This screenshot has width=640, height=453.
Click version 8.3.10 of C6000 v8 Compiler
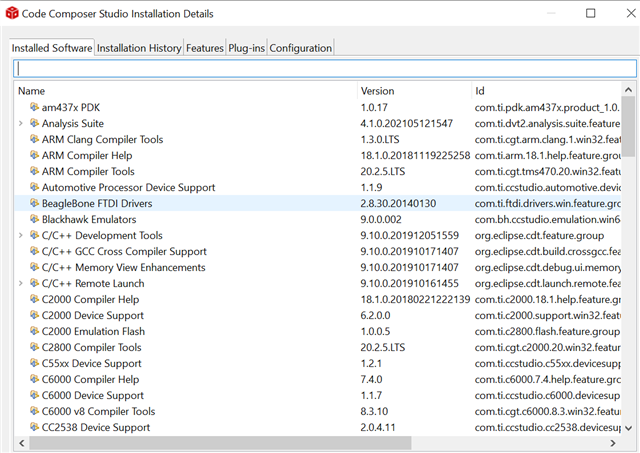point(374,411)
